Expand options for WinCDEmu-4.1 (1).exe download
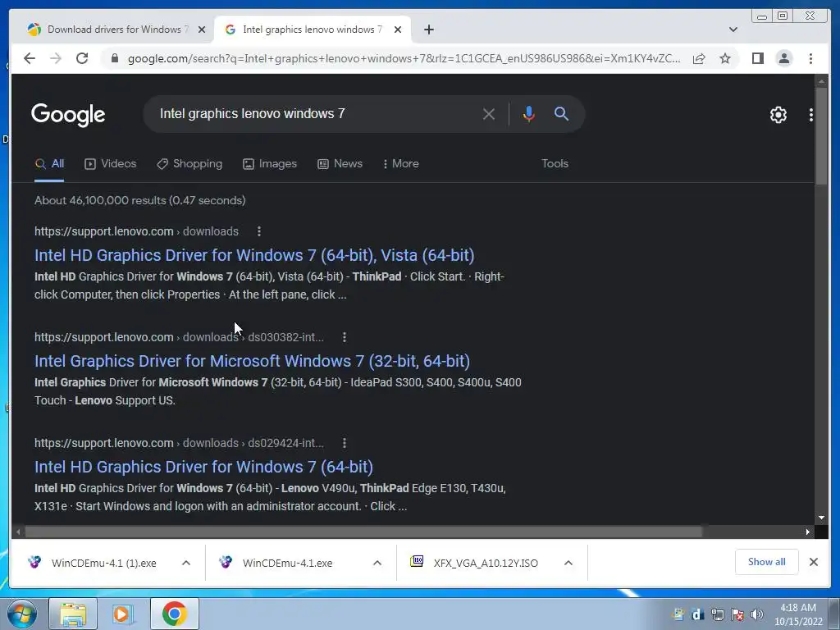840x630 pixels. click(x=186, y=563)
